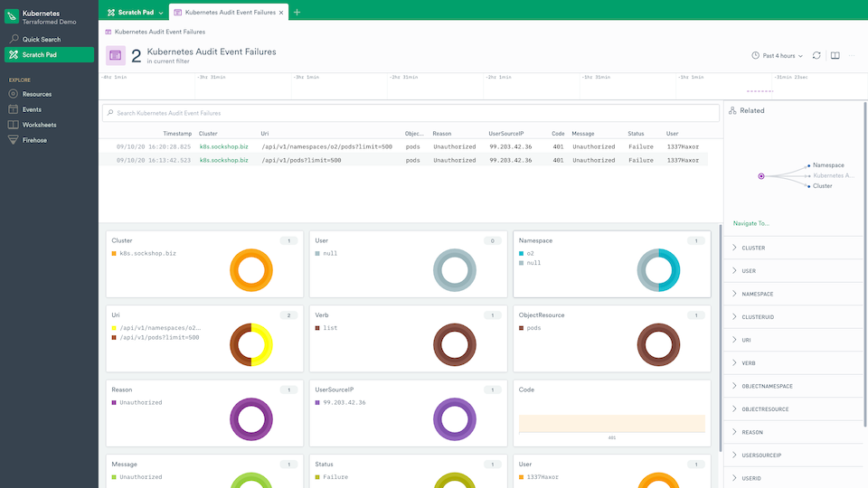
Task: Expand the USER facet
Action: 793,271
